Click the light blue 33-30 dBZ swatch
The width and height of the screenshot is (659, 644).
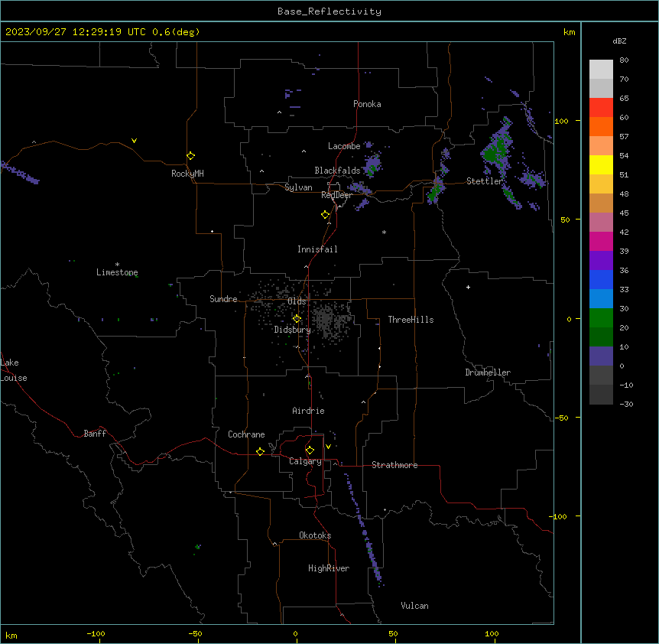pos(601,298)
